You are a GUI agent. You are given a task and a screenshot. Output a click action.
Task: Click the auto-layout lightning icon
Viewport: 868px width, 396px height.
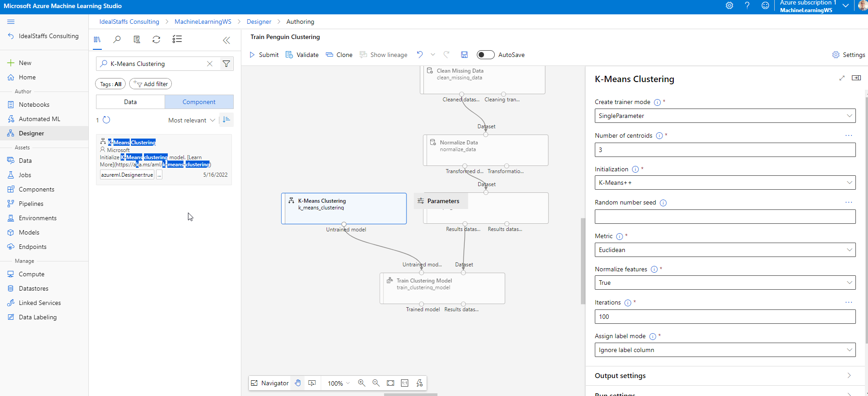(x=419, y=383)
